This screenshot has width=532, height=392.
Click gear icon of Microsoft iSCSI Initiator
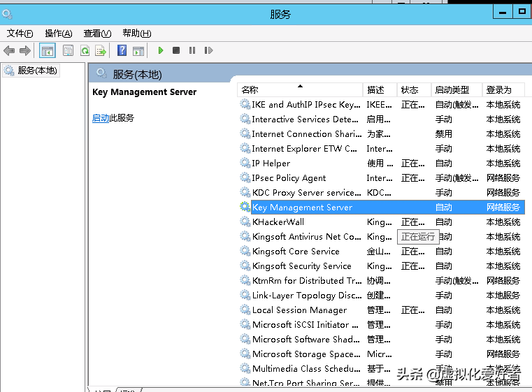point(245,324)
